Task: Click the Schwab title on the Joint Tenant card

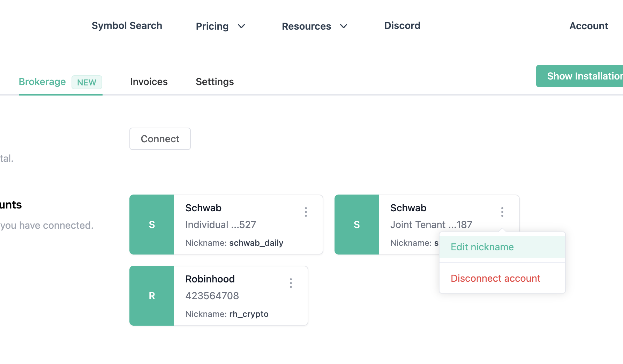Action: click(x=408, y=208)
